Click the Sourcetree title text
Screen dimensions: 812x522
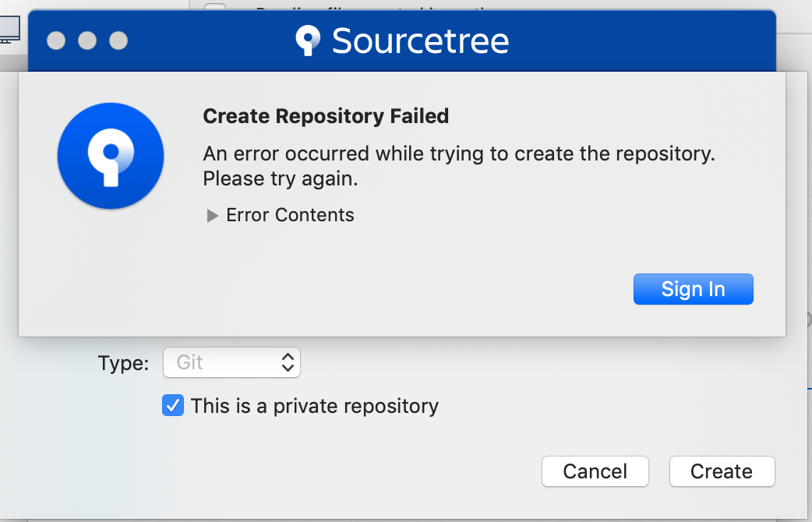click(421, 41)
